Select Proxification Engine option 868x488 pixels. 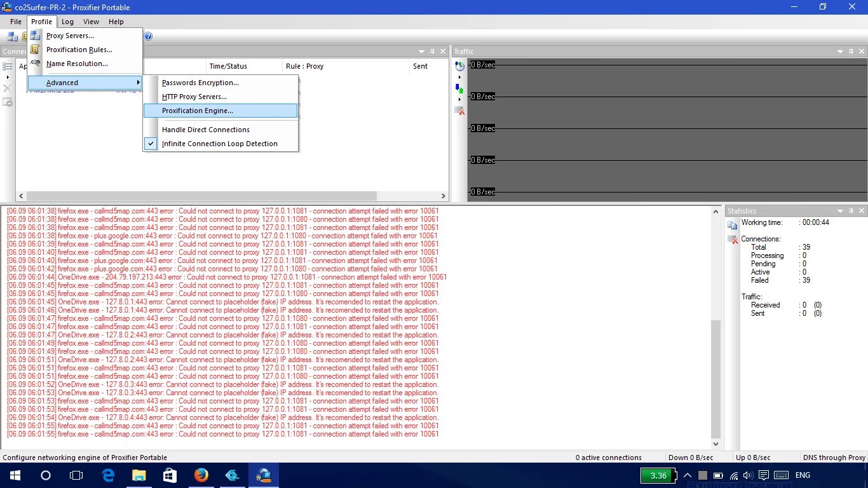click(220, 111)
